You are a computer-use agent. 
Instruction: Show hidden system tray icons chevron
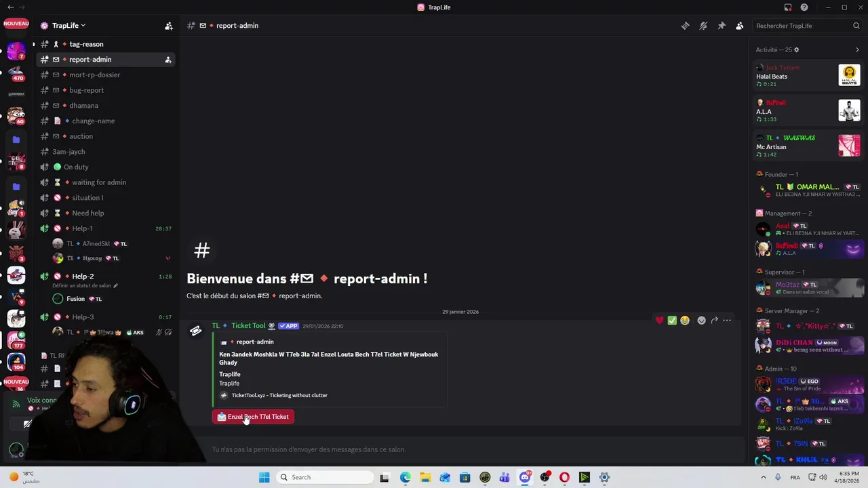point(764,477)
